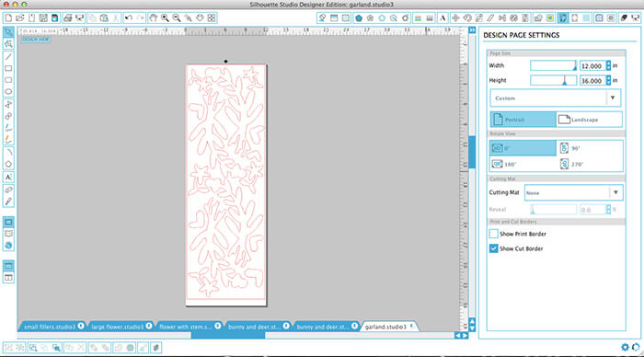
Task: Choose the Select arrow tool in left toolbar
Action: pyautogui.click(x=8, y=32)
